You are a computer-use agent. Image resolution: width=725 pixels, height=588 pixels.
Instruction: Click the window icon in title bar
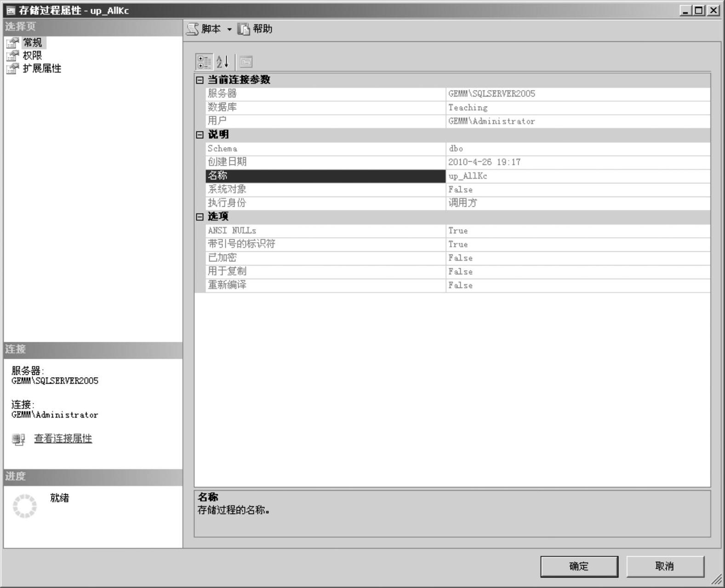(x=11, y=11)
